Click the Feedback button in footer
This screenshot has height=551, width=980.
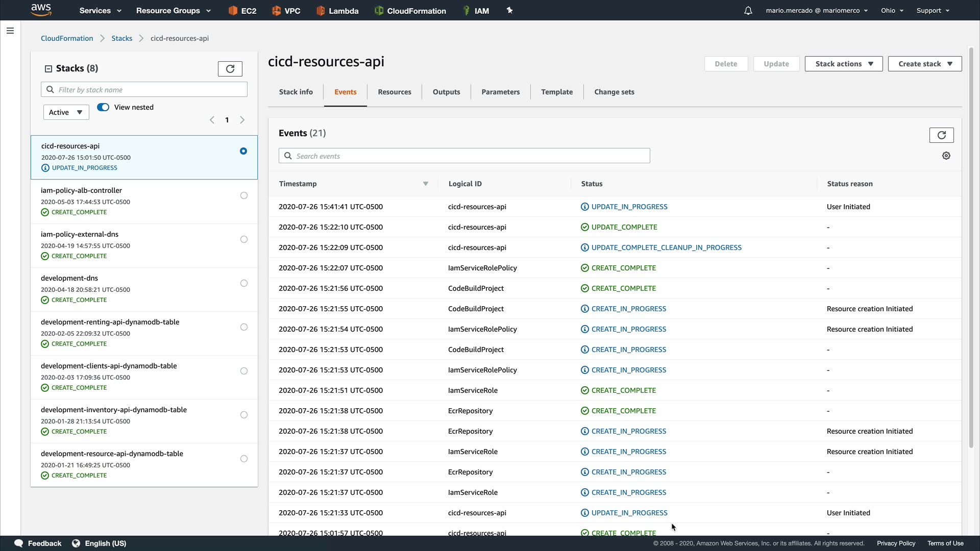[x=38, y=543]
